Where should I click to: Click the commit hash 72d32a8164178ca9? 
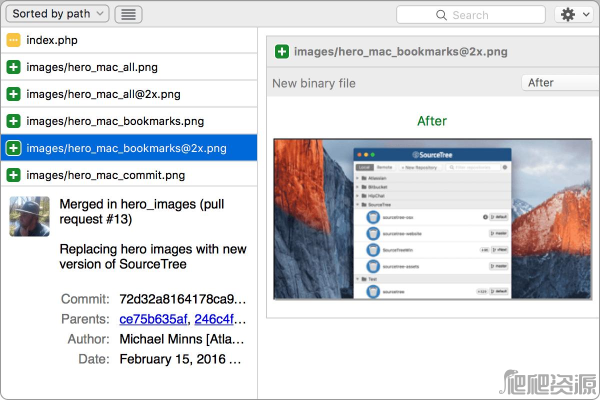tap(183, 299)
